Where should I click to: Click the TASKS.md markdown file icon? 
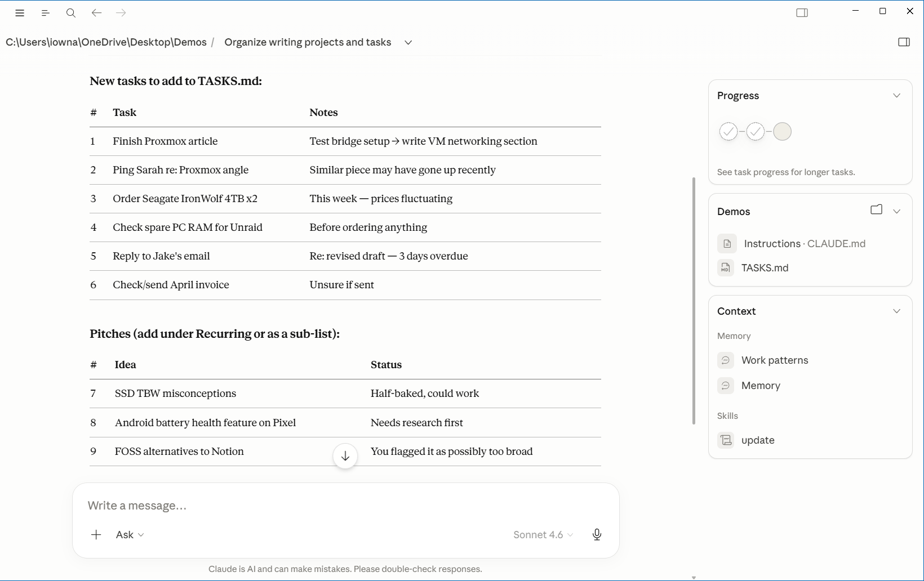coord(726,268)
